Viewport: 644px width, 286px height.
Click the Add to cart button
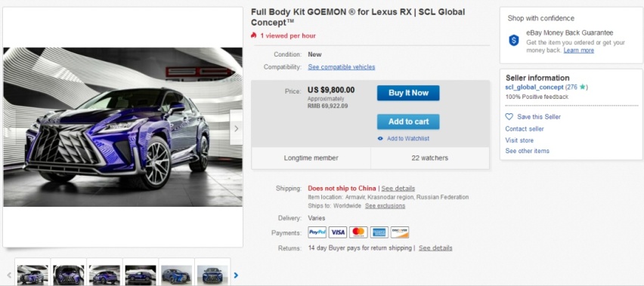tap(408, 121)
